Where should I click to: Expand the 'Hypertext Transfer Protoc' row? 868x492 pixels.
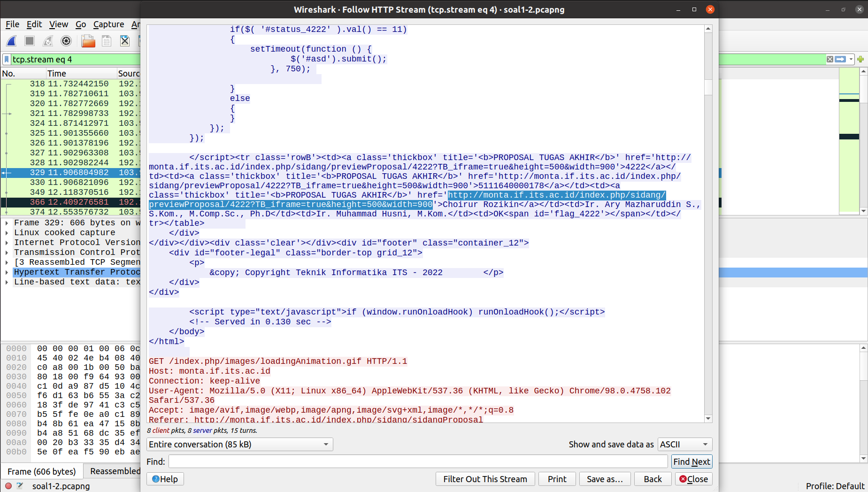click(x=7, y=272)
